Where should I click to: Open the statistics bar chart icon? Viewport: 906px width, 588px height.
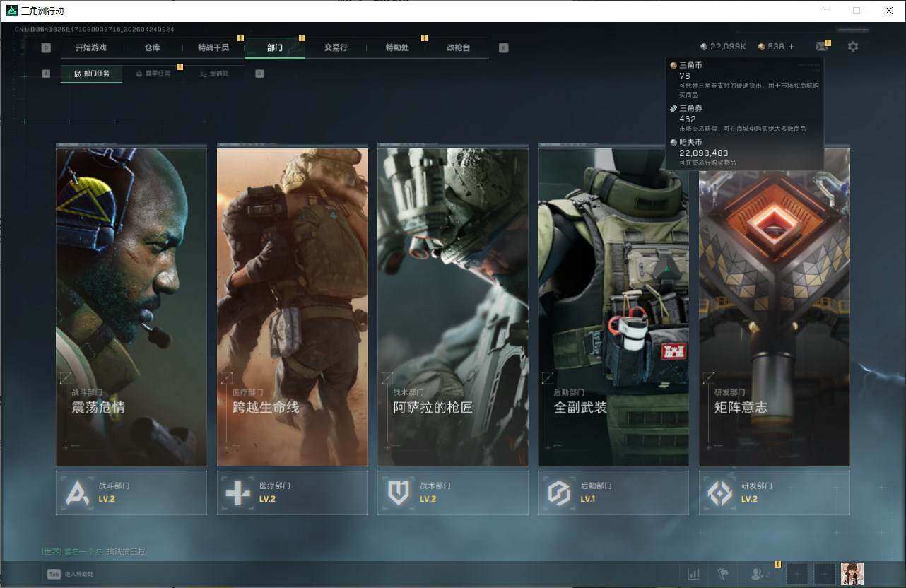[693, 574]
